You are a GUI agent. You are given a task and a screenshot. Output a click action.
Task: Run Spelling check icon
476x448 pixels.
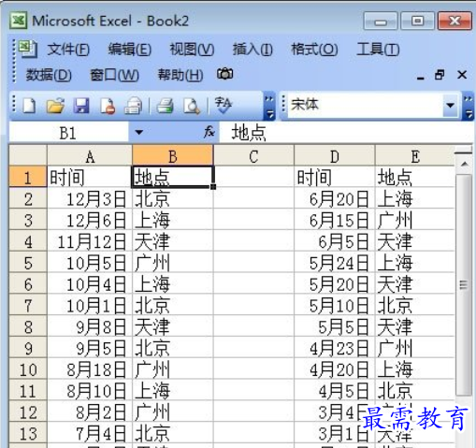pyautogui.click(x=224, y=105)
